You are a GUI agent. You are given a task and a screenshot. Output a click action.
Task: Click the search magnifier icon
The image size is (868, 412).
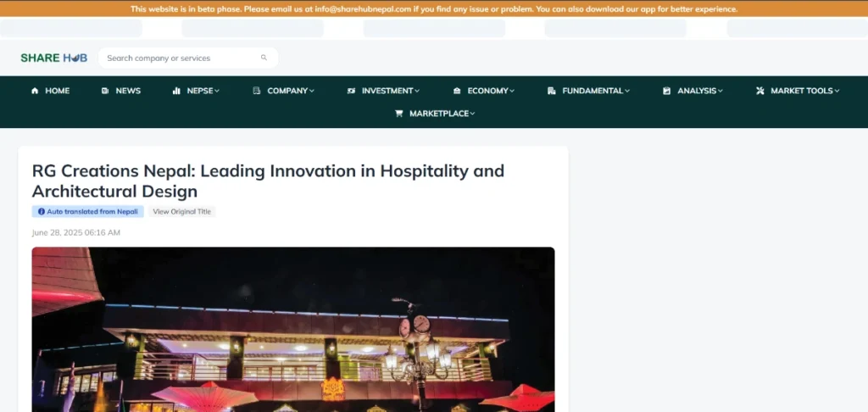pos(264,58)
